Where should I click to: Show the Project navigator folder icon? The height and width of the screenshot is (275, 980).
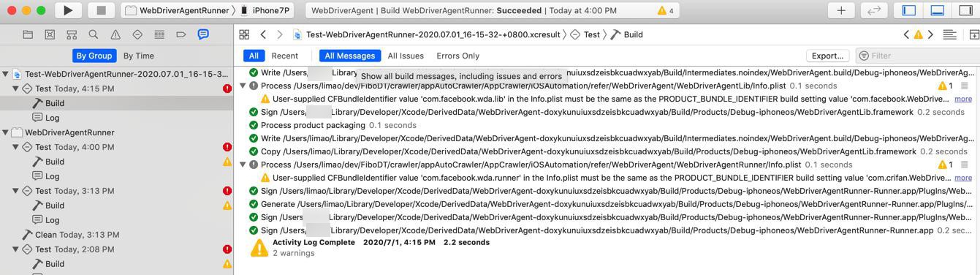[28, 34]
